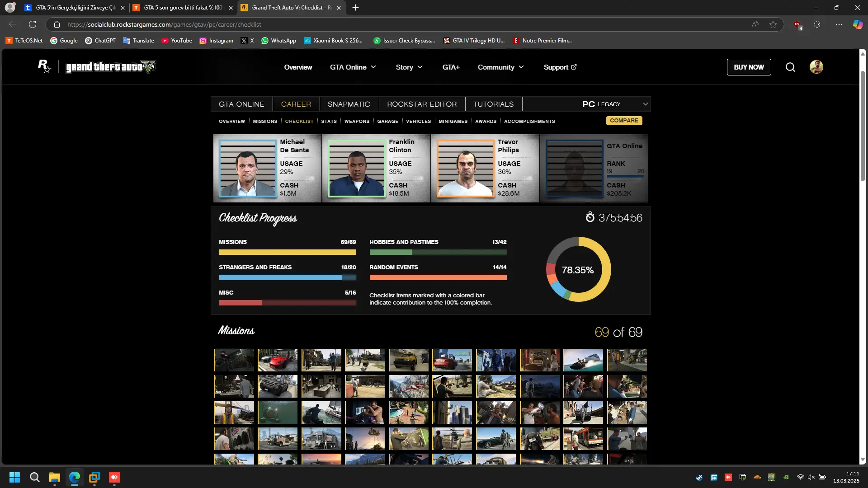Click the Rockstar Games logo
The height and width of the screenshot is (488, 868).
click(44, 67)
